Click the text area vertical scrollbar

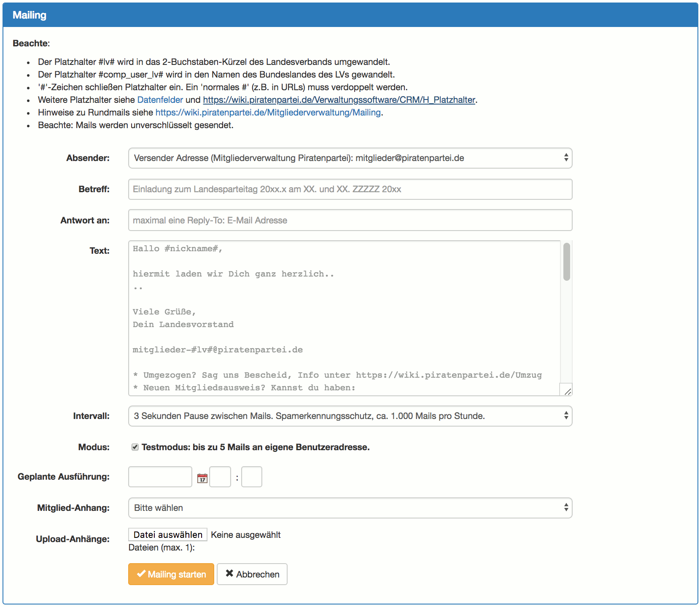point(566,261)
